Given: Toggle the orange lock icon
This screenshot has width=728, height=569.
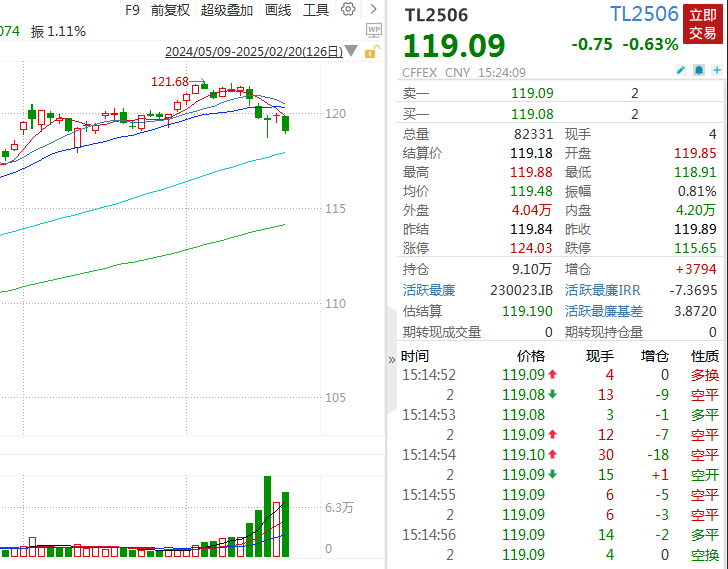Looking at the screenshot, I should [372, 52].
